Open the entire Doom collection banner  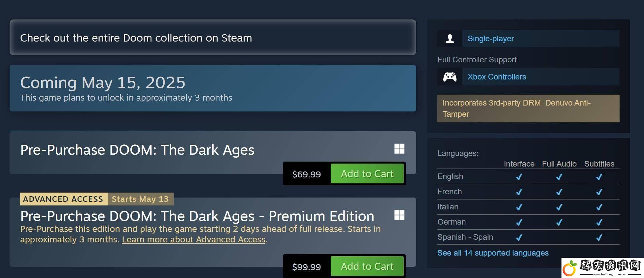[213, 38]
